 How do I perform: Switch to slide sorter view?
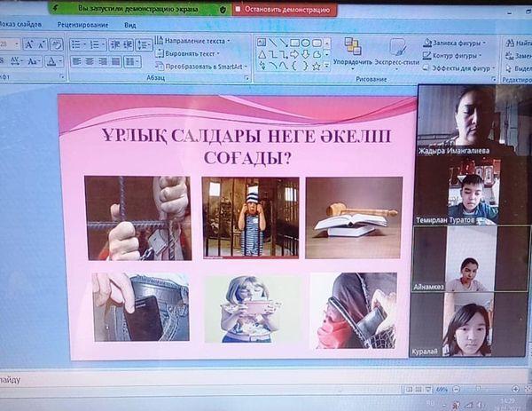point(419,390)
